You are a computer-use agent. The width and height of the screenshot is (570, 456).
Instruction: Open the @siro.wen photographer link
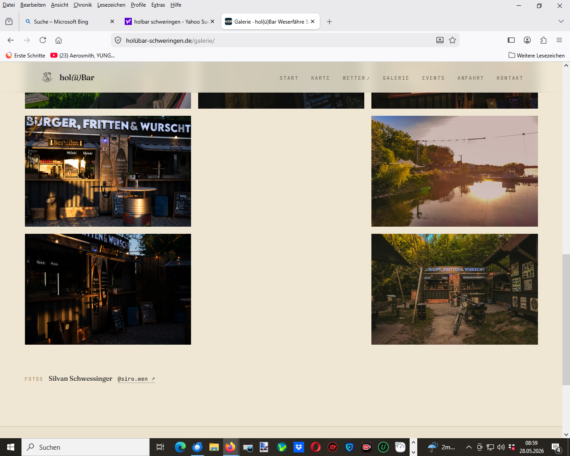136,379
